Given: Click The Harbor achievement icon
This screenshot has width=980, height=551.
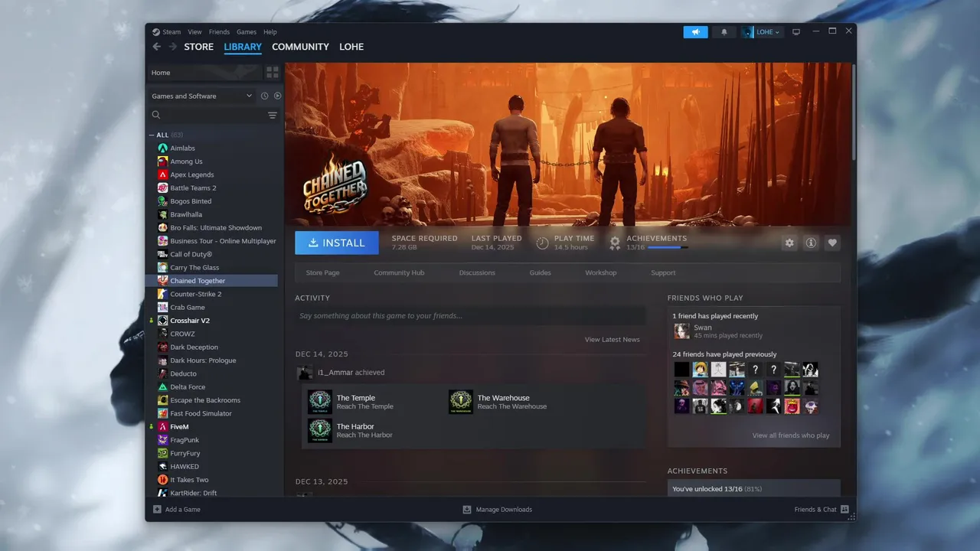Looking at the screenshot, I should 320,430.
